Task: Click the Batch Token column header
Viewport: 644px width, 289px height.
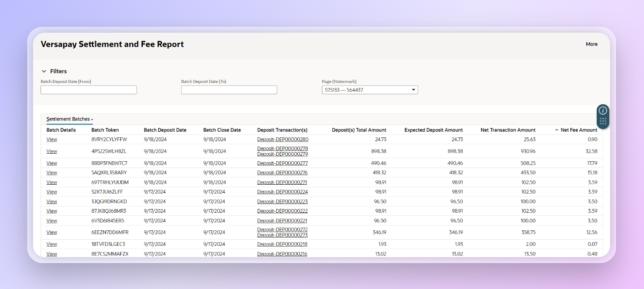Action: [x=105, y=130]
